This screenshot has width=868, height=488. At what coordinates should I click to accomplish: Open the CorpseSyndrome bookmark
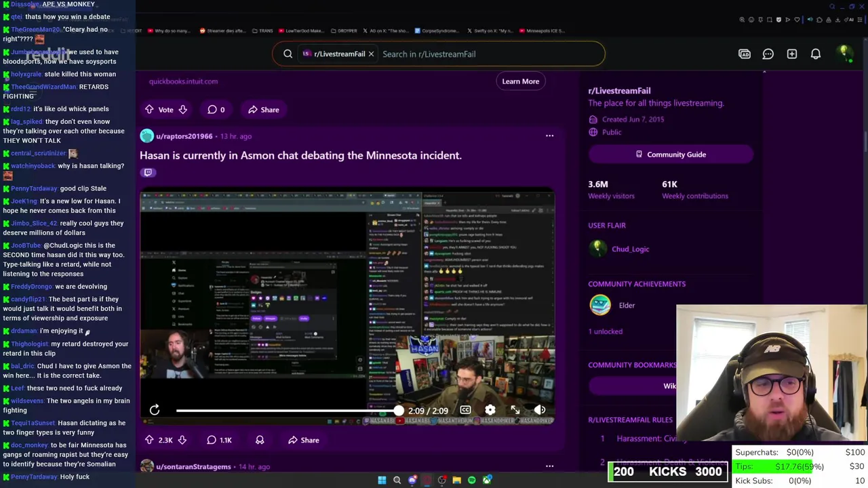(437, 30)
